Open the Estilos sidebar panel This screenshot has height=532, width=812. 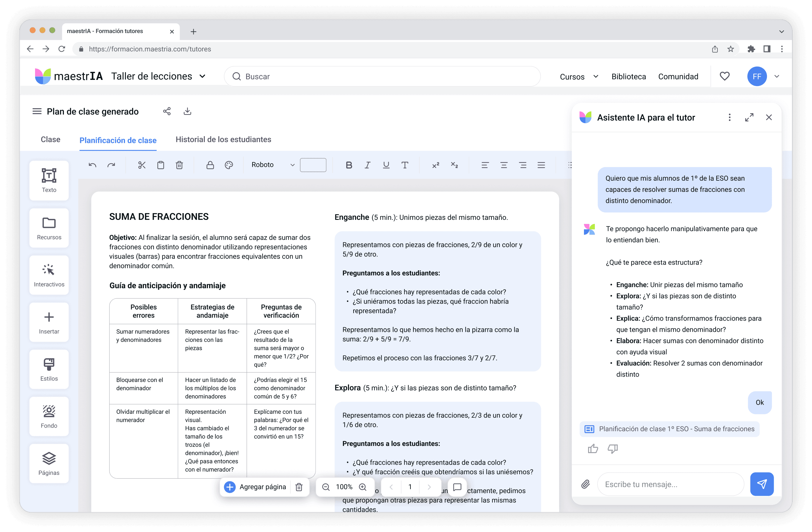pos(49,369)
